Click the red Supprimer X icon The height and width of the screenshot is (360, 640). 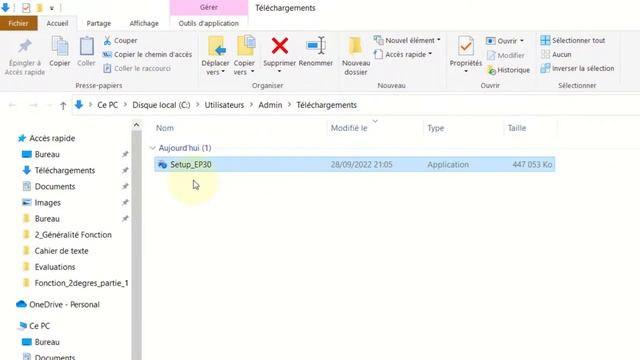pos(280,46)
